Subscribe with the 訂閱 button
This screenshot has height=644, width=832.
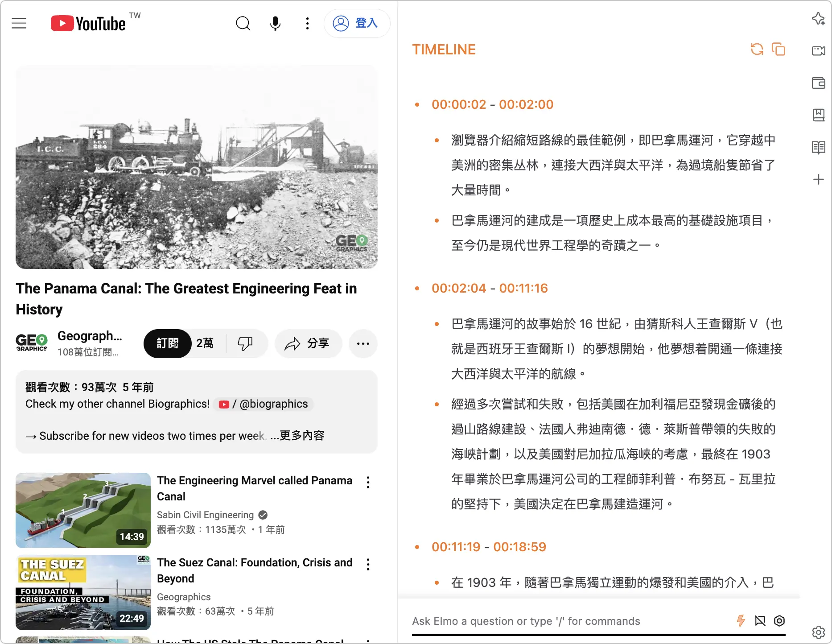coord(168,343)
